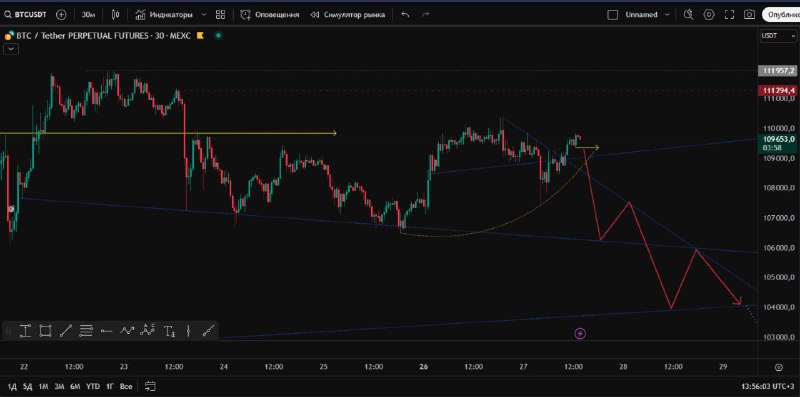Select the rectangle drawing tool
This screenshot has width=800, height=397.
pyautogui.click(x=45, y=331)
